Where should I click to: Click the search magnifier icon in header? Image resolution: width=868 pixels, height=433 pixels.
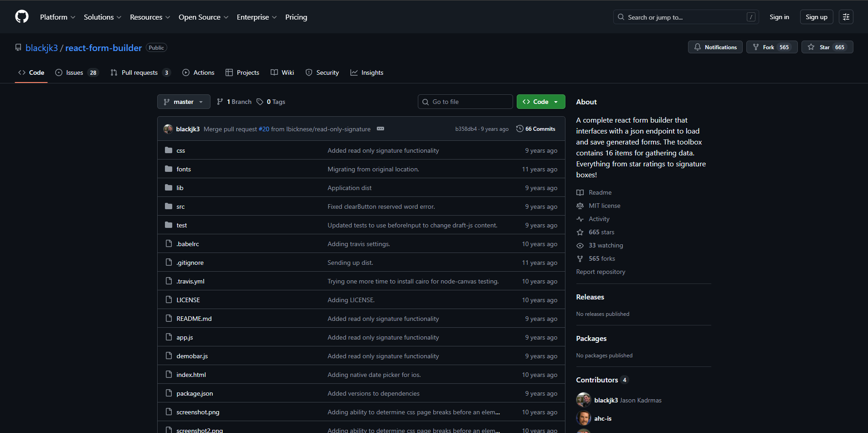point(621,17)
